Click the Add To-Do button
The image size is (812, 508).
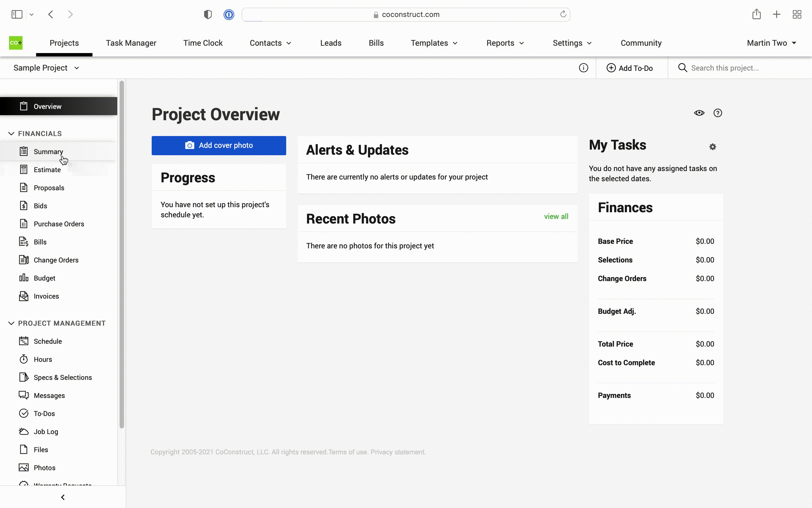630,68
